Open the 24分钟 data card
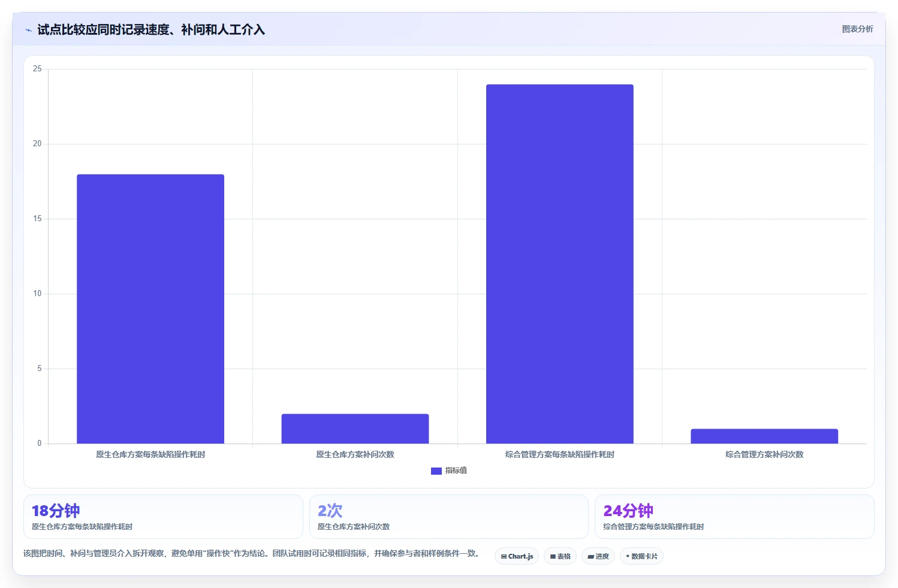898x588 pixels. pyautogui.click(x=734, y=517)
